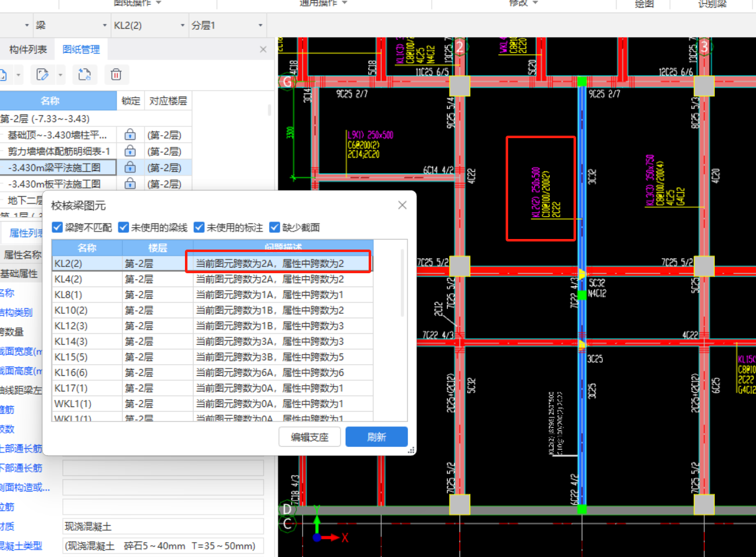The width and height of the screenshot is (756, 557).
Task: Click the lock icon for 基础顶~-3.430墙柱平 row
Action: click(130, 134)
